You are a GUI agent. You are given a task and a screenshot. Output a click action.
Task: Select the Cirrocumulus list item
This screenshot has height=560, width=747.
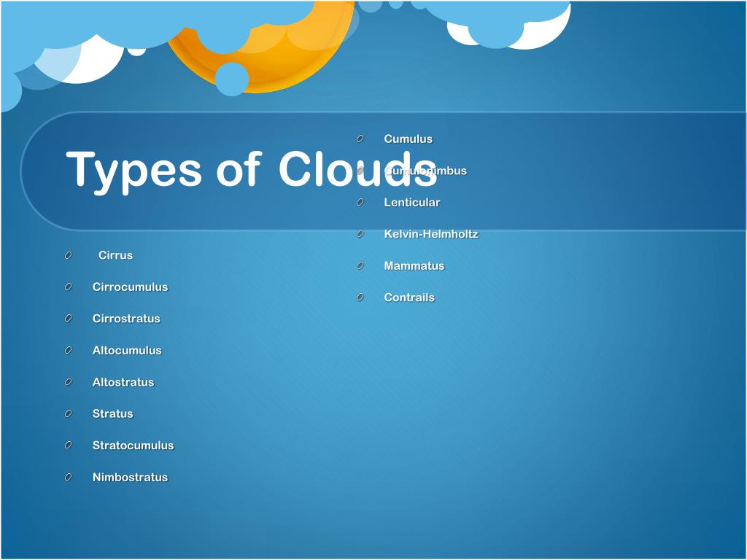(x=130, y=287)
